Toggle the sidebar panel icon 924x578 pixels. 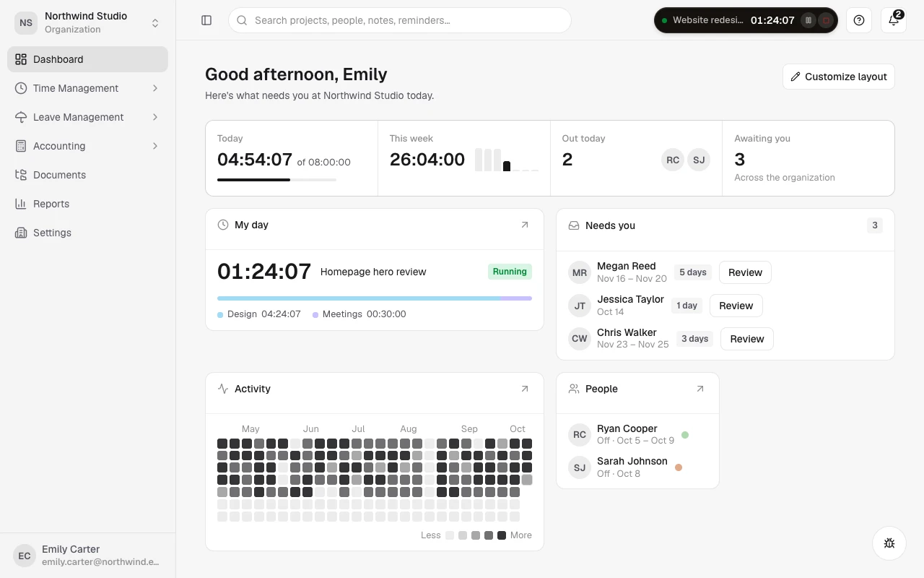[206, 20]
